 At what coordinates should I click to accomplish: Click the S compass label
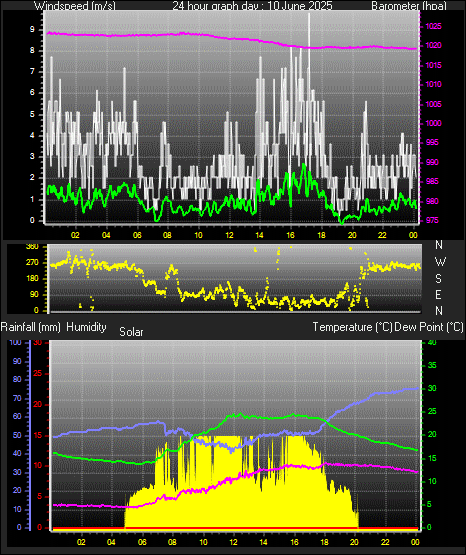(439, 279)
